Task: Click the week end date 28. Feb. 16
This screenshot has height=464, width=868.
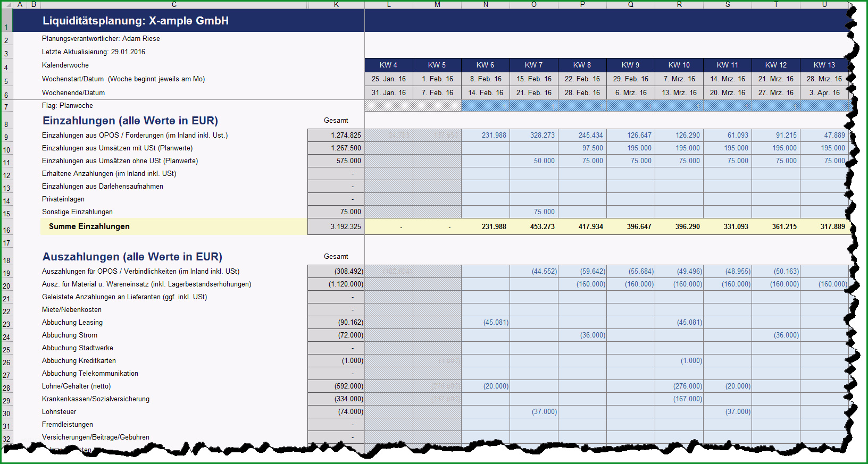Action: coord(582,92)
